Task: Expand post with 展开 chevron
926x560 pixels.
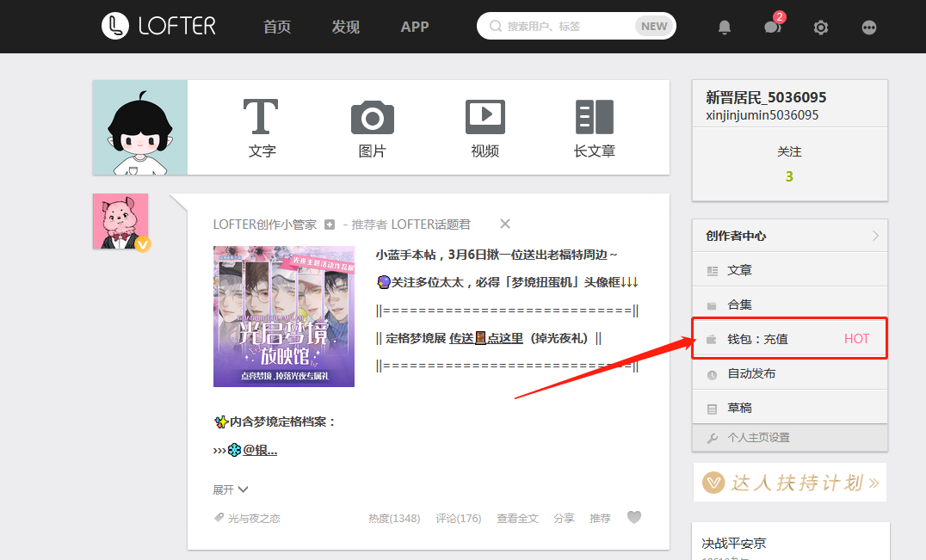Action: point(231,489)
